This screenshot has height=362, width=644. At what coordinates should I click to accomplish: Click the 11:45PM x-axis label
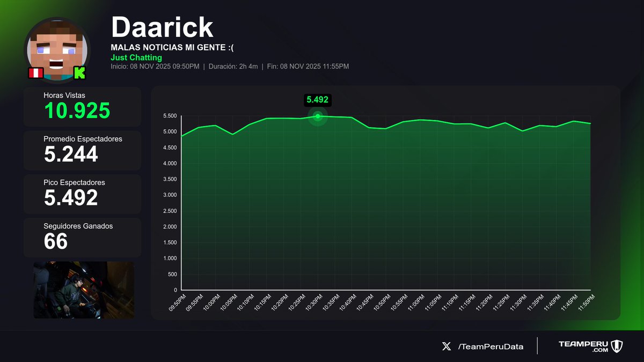pyautogui.click(x=569, y=302)
